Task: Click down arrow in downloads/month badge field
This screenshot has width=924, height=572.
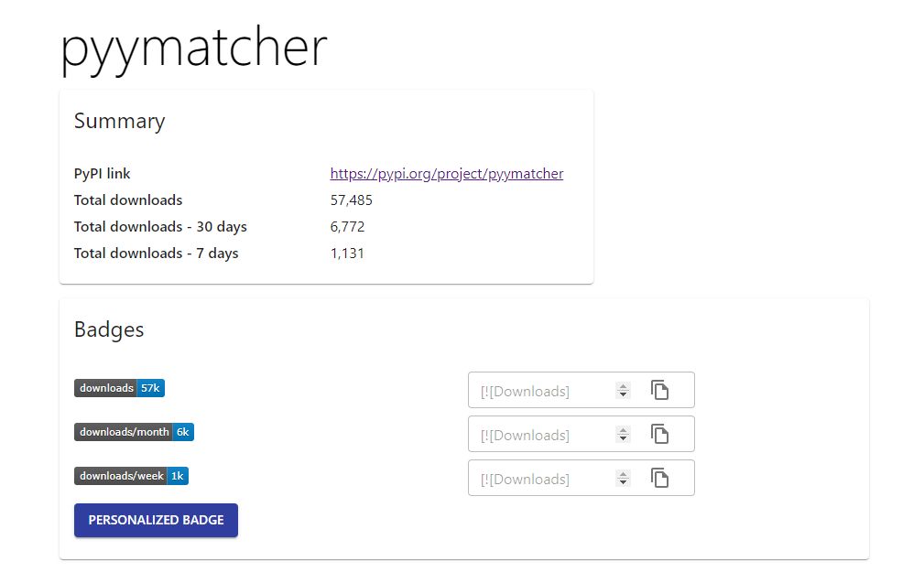Action: pyautogui.click(x=623, y=439)
